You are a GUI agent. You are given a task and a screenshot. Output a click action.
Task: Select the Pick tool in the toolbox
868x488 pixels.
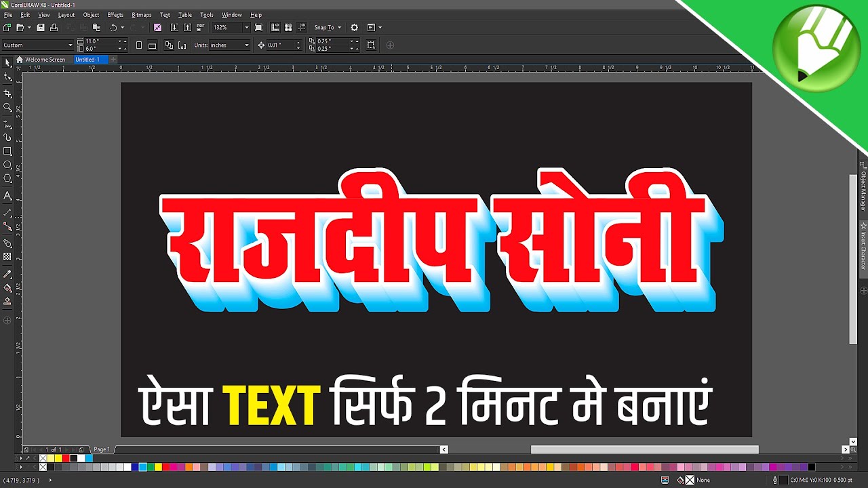coord(7,62)
